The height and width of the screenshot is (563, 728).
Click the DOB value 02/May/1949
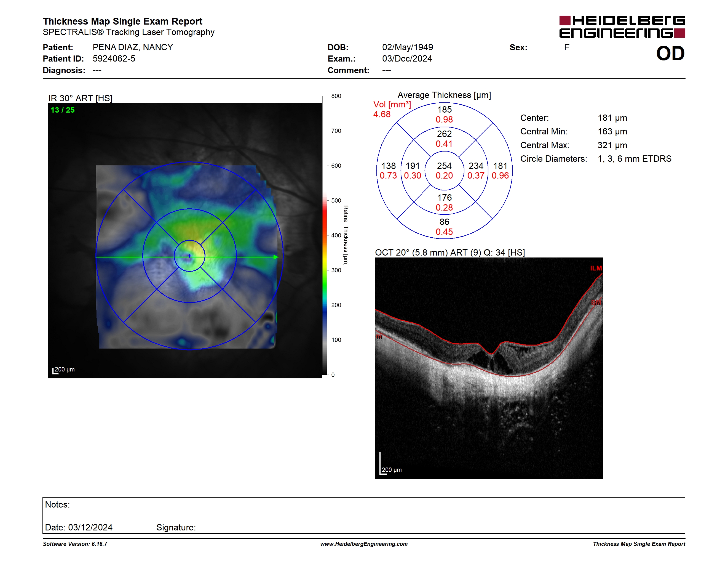(x=407, y=47)
